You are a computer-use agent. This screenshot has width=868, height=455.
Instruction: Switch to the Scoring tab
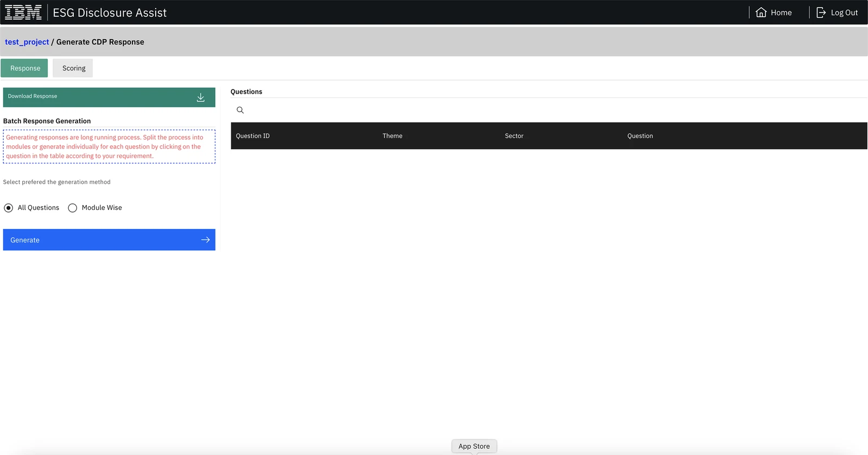[x=73, y=68]
